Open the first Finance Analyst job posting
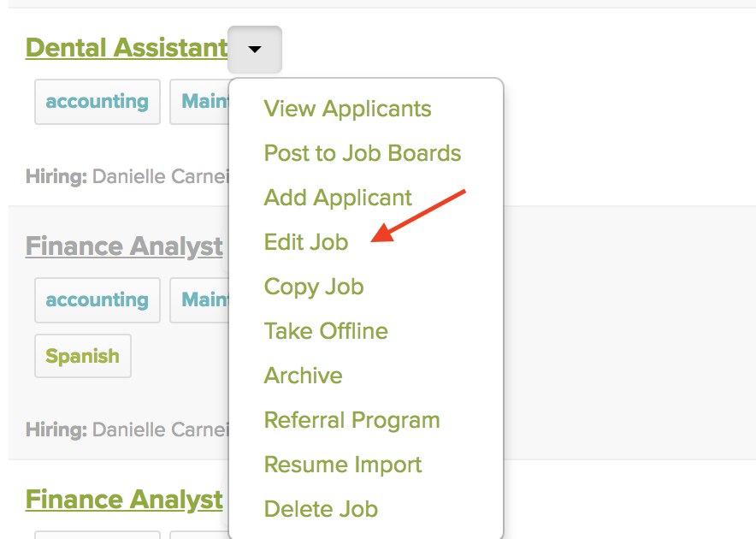Image resolution: width=756 pixels, height=539 pixels. [123, 246]
